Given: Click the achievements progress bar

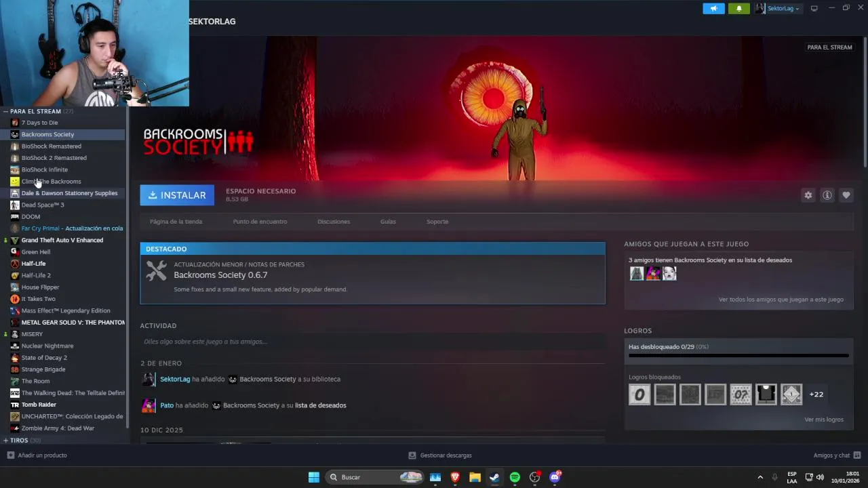Looking at the screenshot, I should click(x=738, y=355).
